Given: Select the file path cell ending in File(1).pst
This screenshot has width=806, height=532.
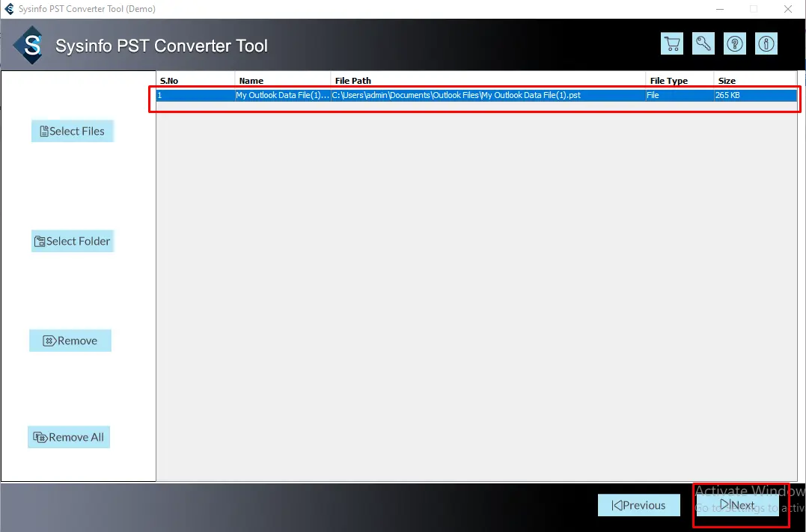Looking at the screenshot, I should coord(488,95).
